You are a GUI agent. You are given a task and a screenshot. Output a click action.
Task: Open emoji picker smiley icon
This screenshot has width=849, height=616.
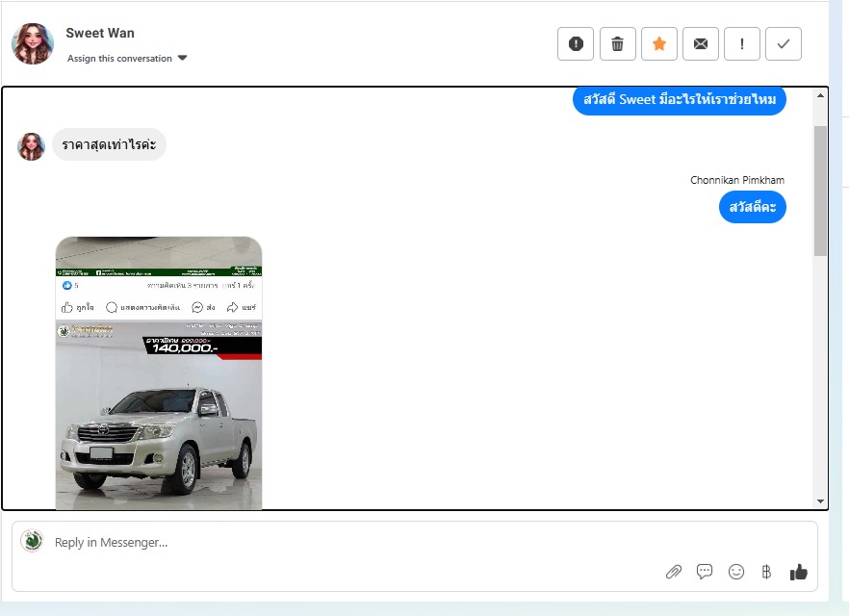click(x=735, y=572)
